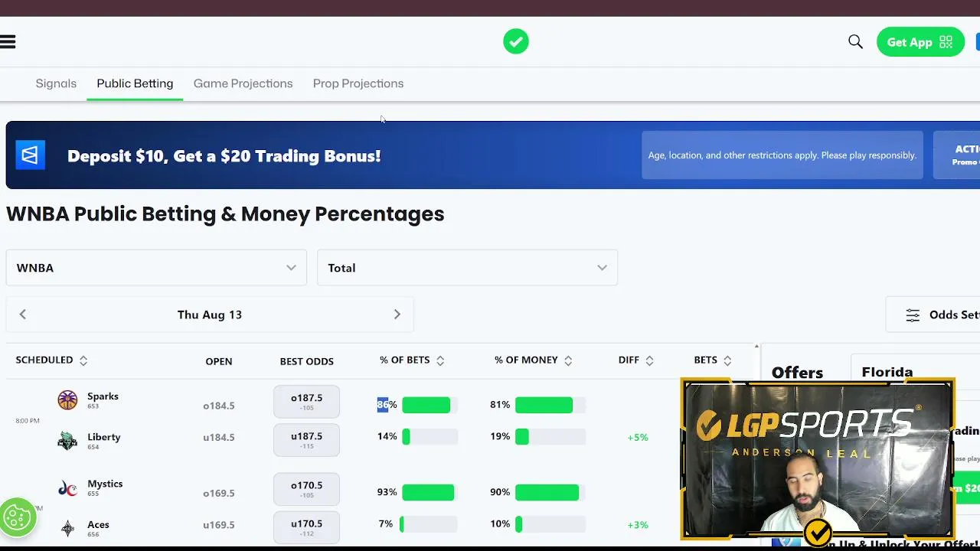Click the Mystics 93% bets bar
This screenshot has height=551, width=980.
430,492
